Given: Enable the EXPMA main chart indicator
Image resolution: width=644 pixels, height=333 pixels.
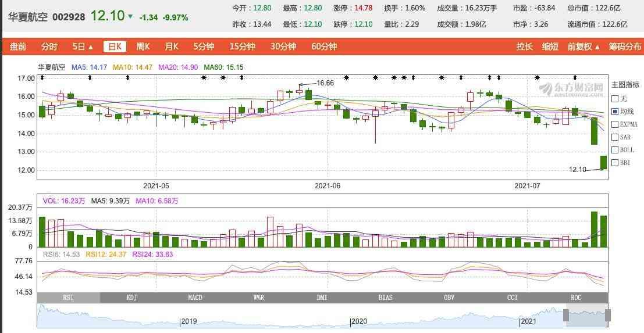Looking at the screenshot, I should 615,124.
